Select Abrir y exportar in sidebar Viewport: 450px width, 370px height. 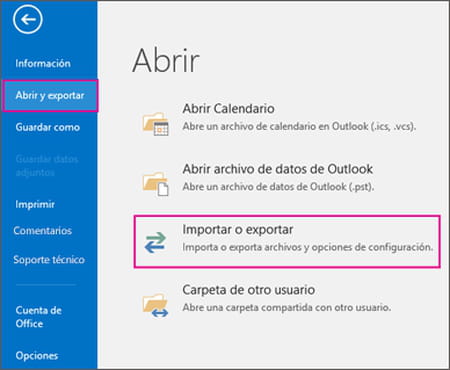(x=50, y=96)
